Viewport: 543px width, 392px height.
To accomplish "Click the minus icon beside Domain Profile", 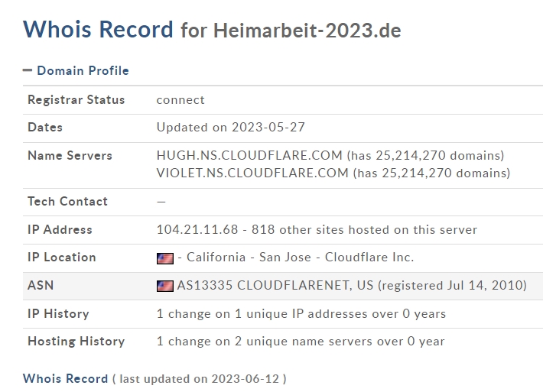I will click(28, 70).
